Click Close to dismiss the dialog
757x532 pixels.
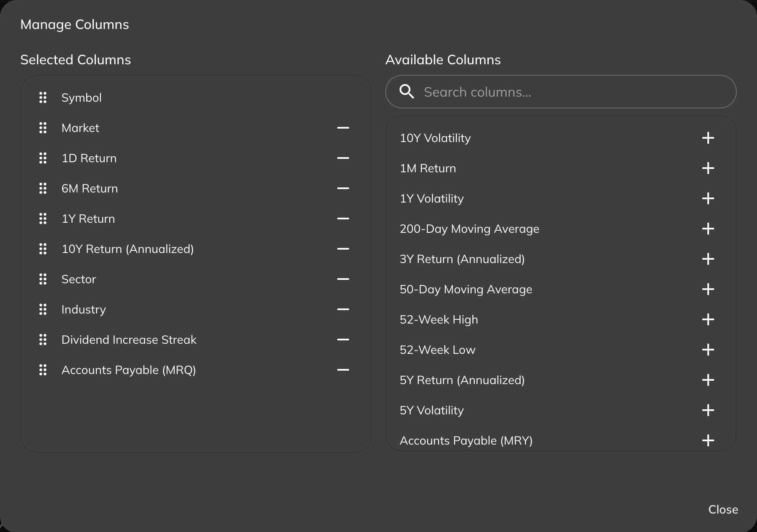723,510
